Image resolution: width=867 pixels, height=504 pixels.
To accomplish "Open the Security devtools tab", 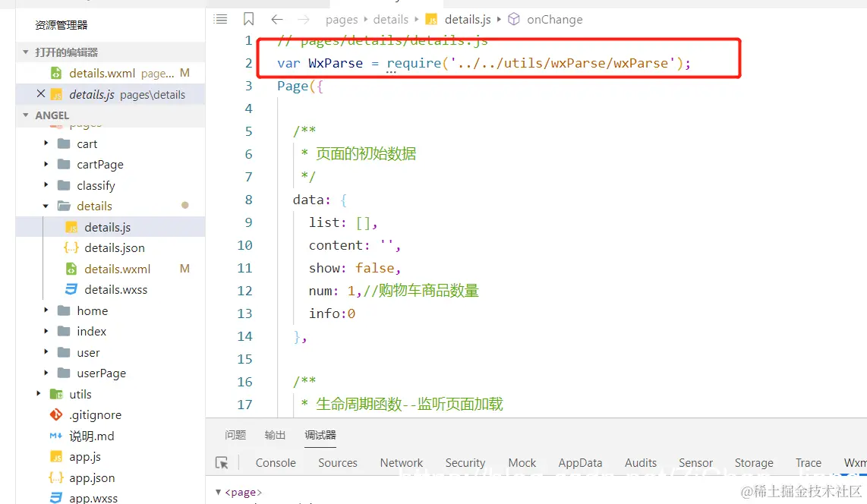I will 465,462.
